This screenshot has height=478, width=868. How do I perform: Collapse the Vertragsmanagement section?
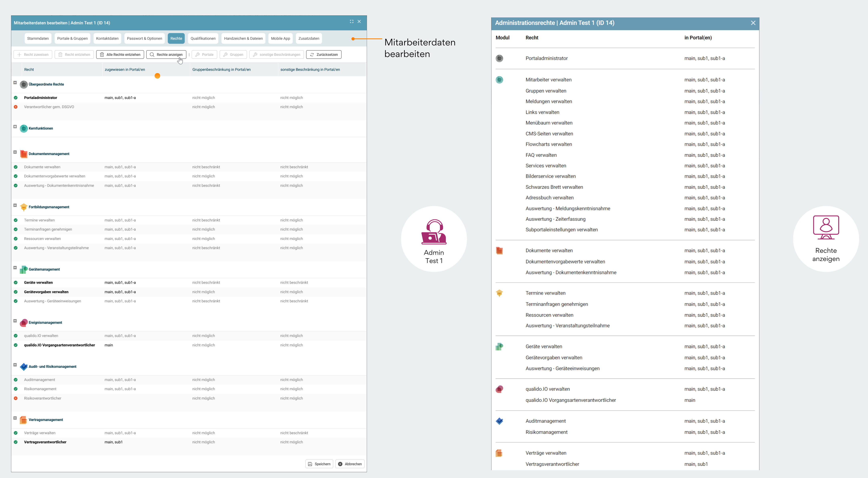tap(15, 418)
